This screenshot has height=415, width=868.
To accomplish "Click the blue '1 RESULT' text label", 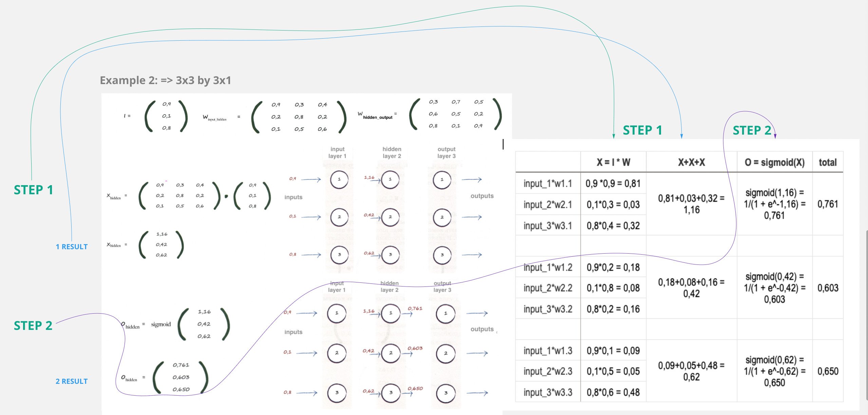I will pos(72,247).
